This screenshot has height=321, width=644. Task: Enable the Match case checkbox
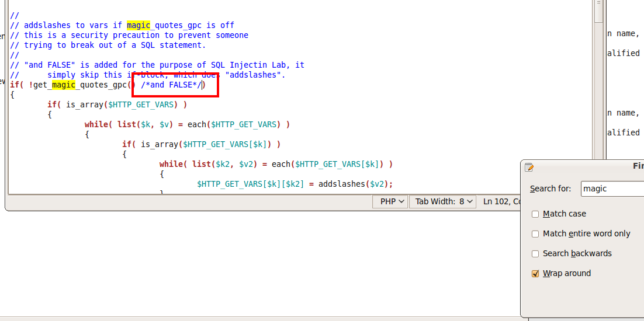535,214
